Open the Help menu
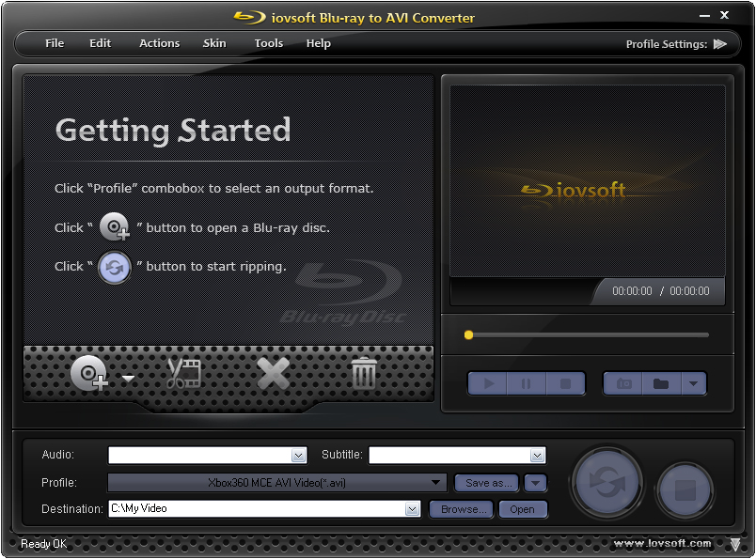 (x=318, y=43)
